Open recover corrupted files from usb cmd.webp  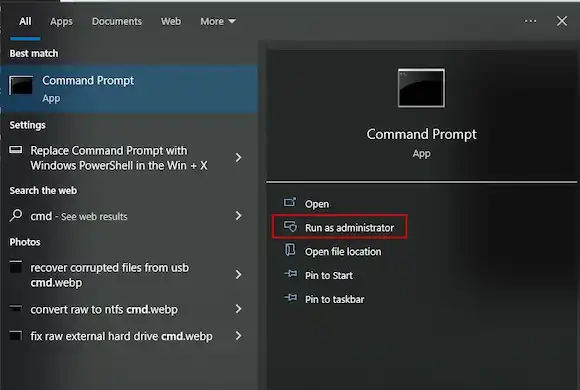[109, 275]
